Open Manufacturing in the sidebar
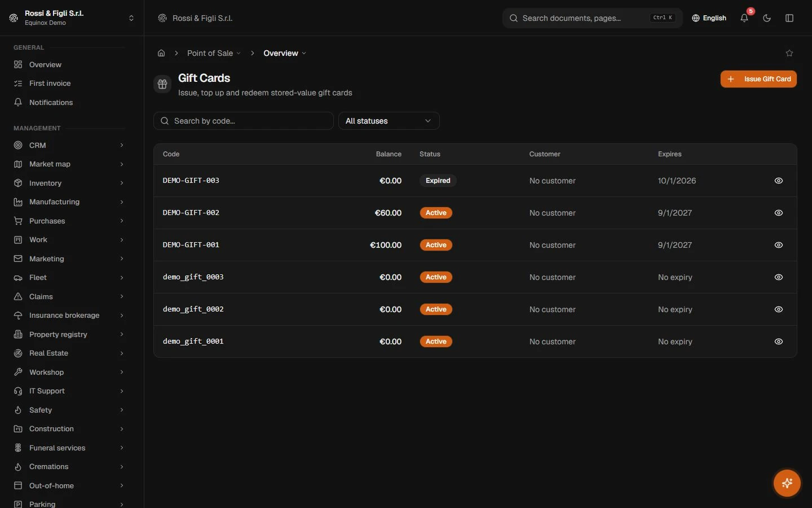812x508 pixels. click(69, 202)
